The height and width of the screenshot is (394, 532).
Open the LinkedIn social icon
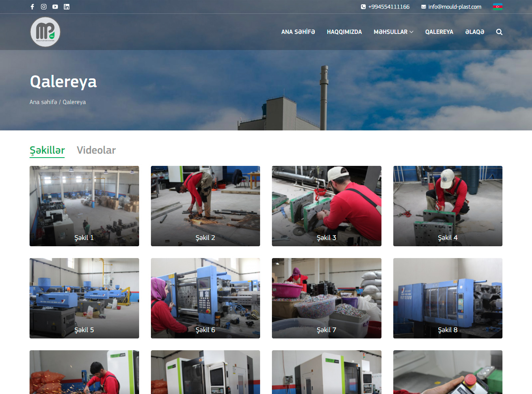tap(67, 7)
